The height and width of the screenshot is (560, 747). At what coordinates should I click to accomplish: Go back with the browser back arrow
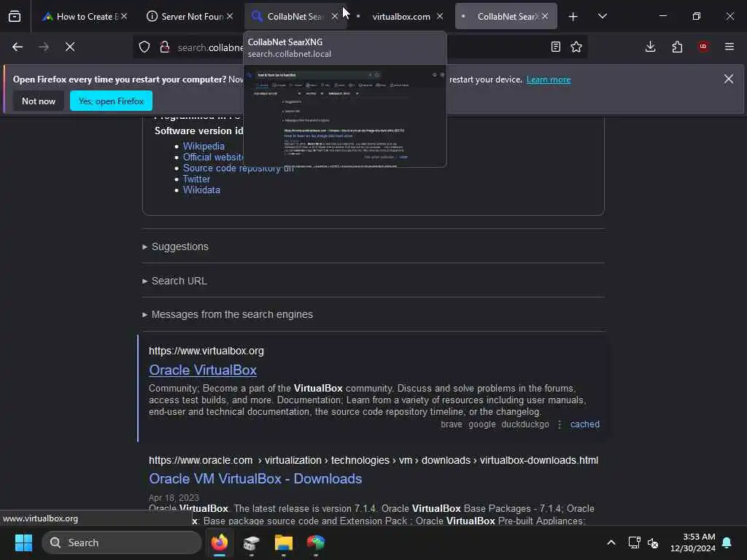pos(18,47)
